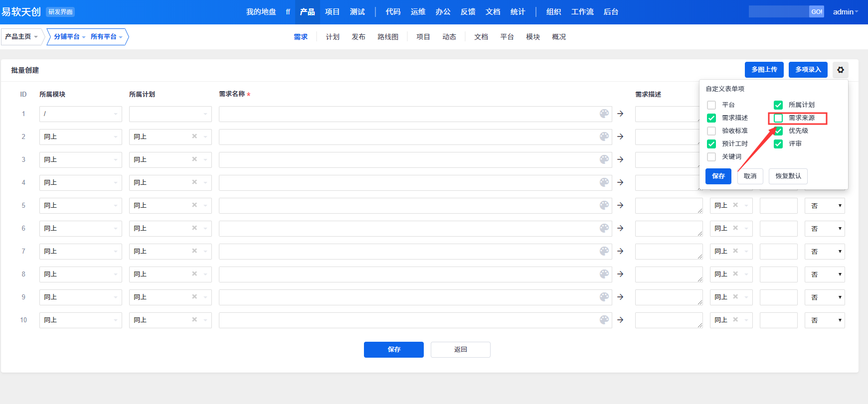Switch to the 路线图 tab
This screenshot has height=404, width=868.
click(x=388, y=37)
